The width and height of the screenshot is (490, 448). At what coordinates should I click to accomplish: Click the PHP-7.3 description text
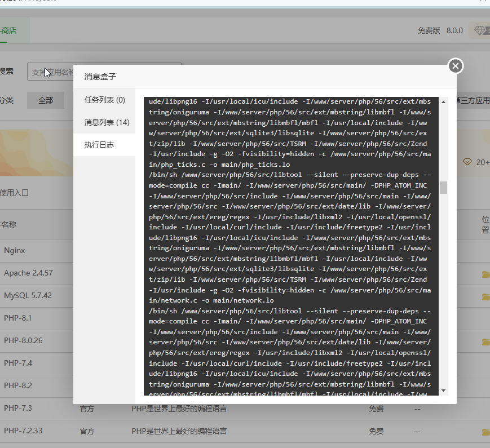tap(179, 409)
